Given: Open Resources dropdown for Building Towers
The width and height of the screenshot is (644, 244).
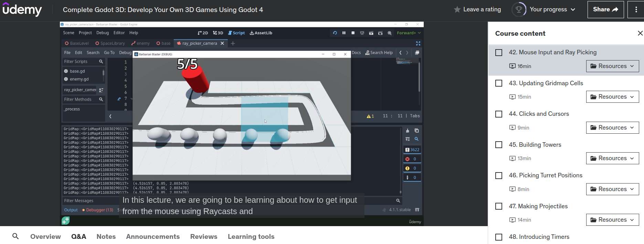Looking at the screenshot, I should point(612,158).
